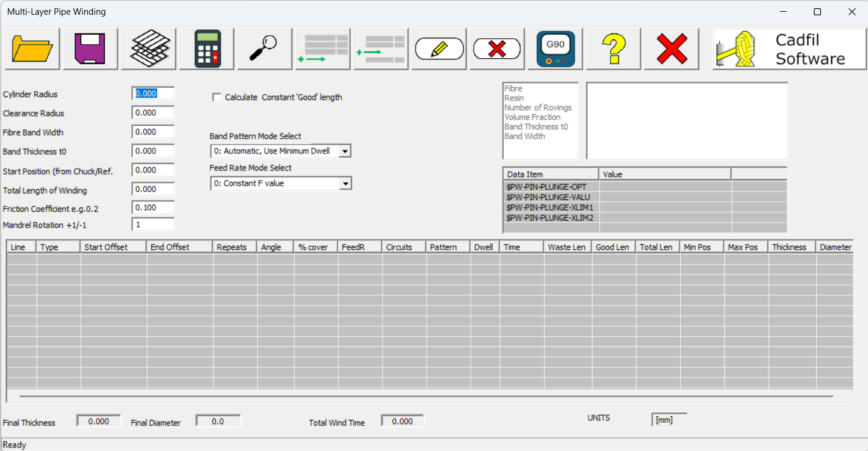Click the Min Pos column header

click(702, 247)
